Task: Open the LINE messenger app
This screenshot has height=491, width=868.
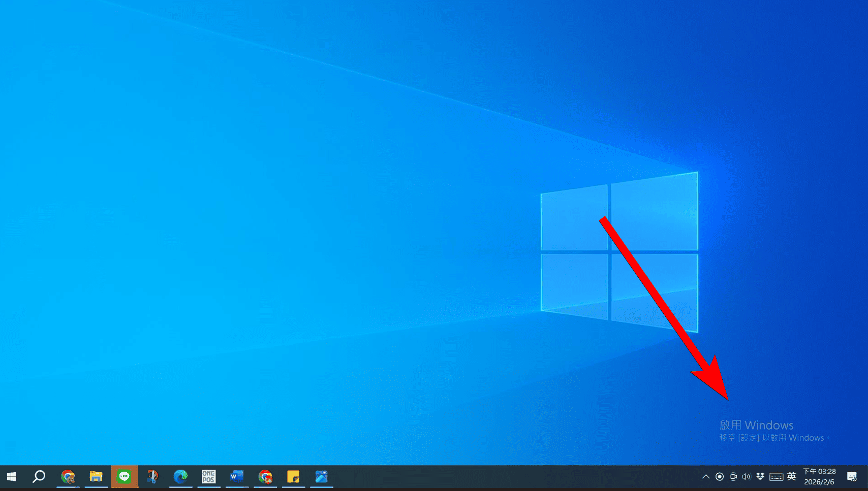Action: [125, 477]
